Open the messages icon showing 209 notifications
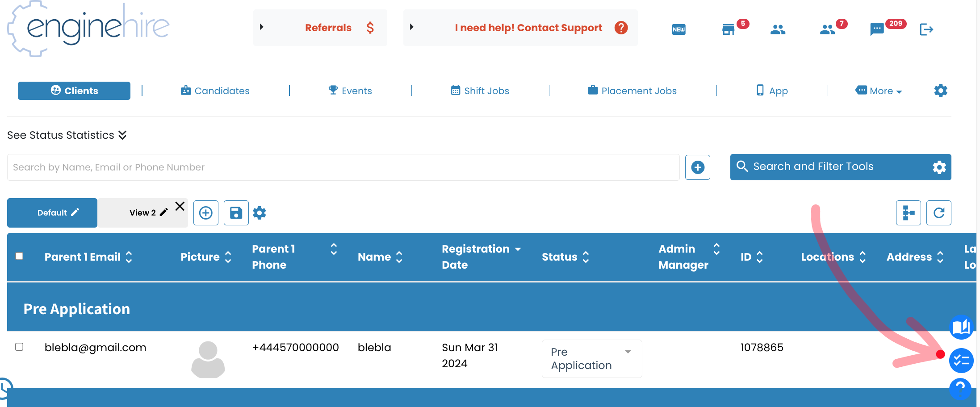The width and height of the screenshot is (980, 407). click(877, 29)
